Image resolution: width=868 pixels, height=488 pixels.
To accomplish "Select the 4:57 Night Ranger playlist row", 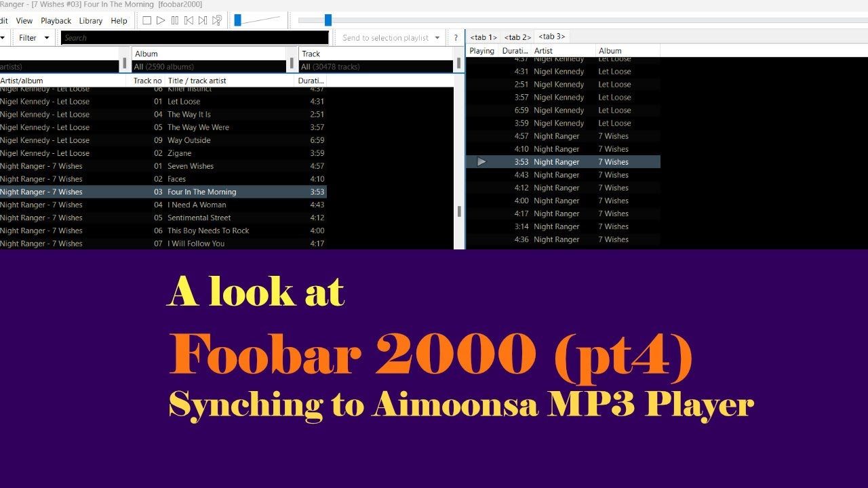I will 563,136.
